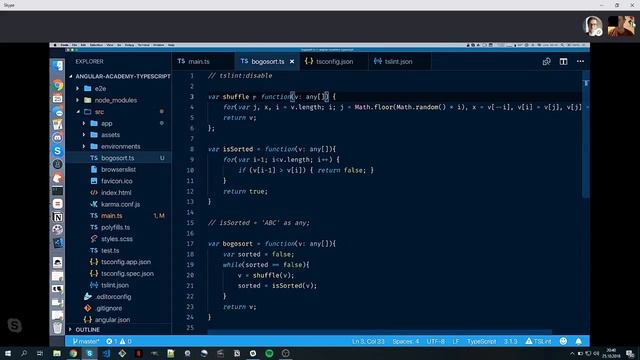
Task: Click the editor horizontal scrollbar
Action: tap(380, 332)
